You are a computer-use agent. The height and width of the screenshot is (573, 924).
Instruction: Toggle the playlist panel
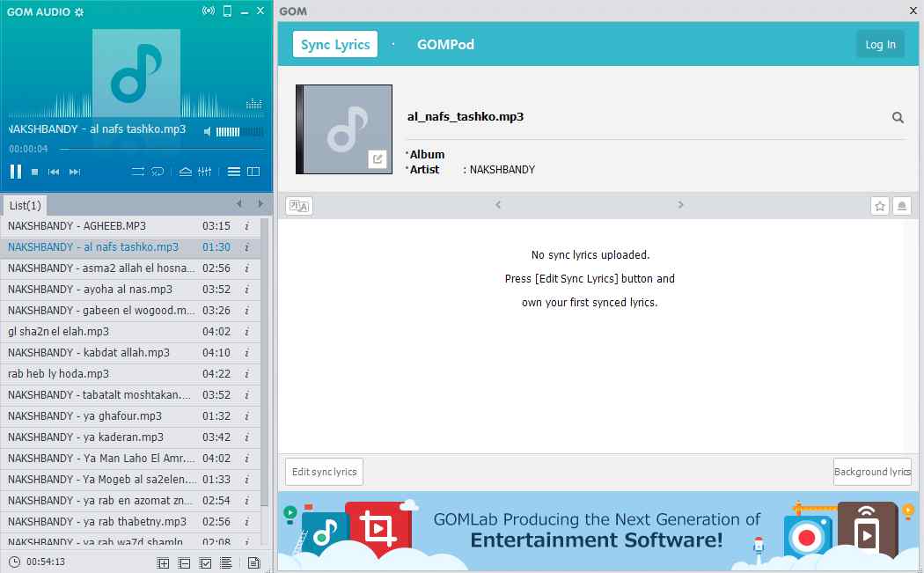coord(234,172)
